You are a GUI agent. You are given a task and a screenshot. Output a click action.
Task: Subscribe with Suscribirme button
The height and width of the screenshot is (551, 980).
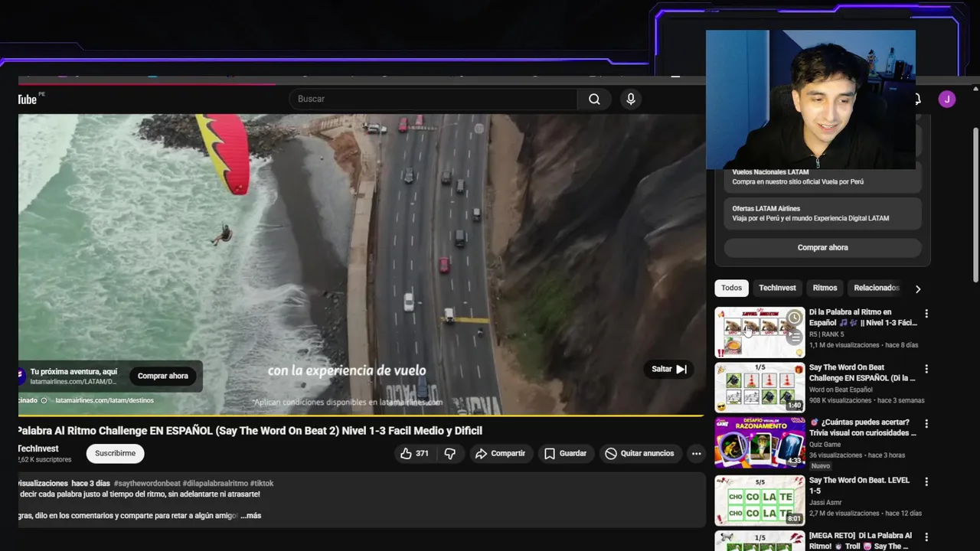tap(115, 453)
